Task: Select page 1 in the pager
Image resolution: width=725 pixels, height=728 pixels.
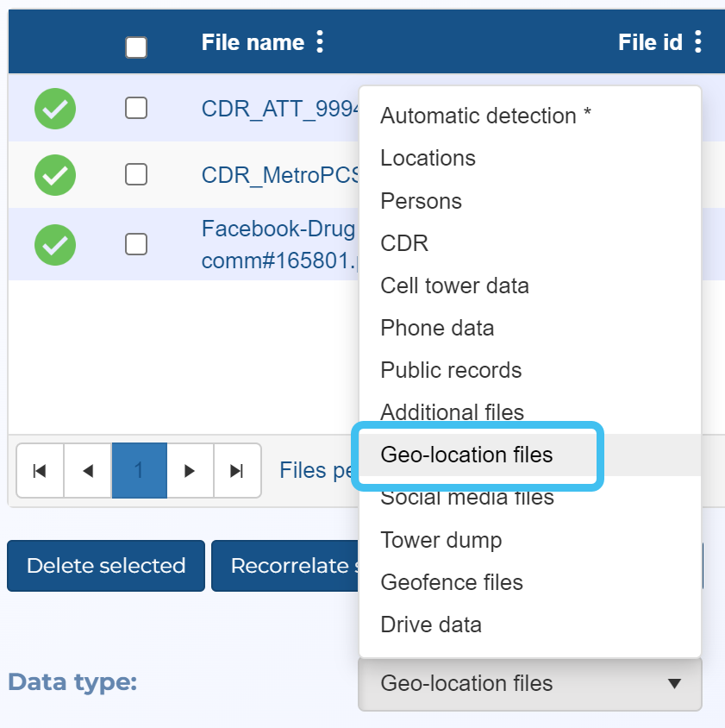Action: click(x=139, y=471)
